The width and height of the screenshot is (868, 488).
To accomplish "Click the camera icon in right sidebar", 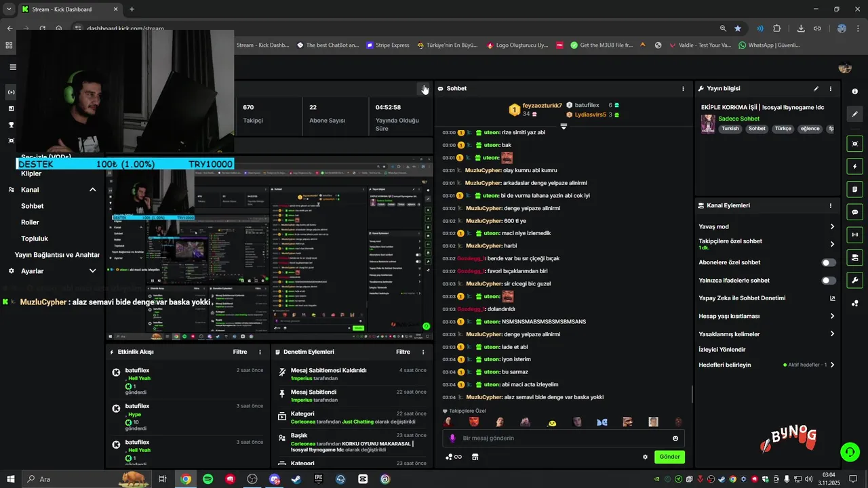I will pos(854,144).
